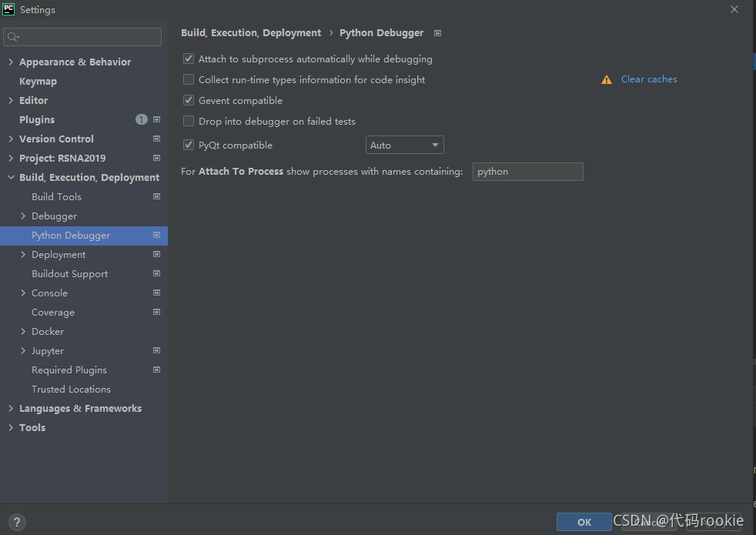Click the PyCharm logo in the title bar

click(x=8, y=9)
